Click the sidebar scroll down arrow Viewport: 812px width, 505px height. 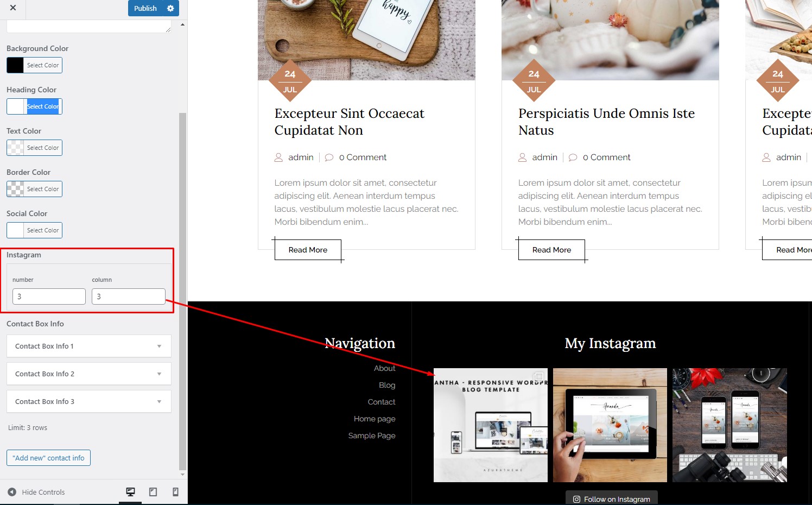coord(182,474)
